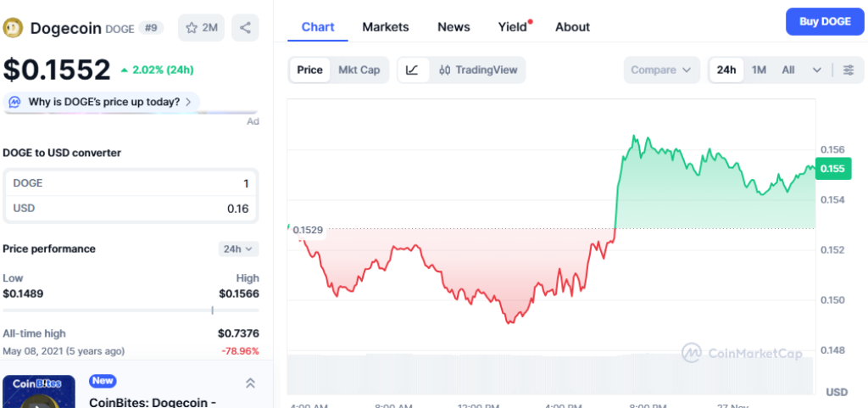
Task: Open the Compare dropdown
Action: coord(661,70)
